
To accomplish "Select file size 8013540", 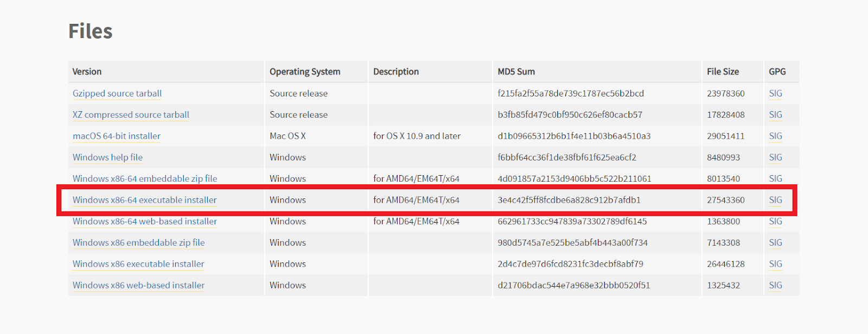I will tap(723, 178).
